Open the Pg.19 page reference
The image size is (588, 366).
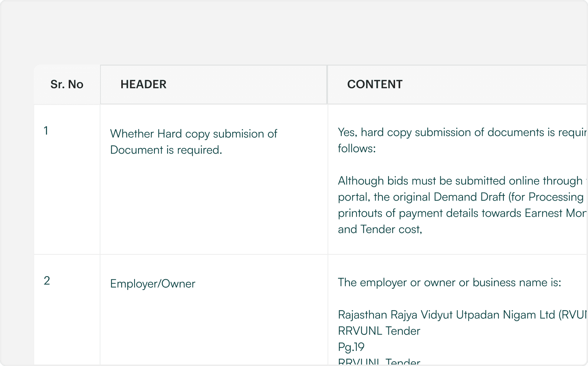coord(350,347)
